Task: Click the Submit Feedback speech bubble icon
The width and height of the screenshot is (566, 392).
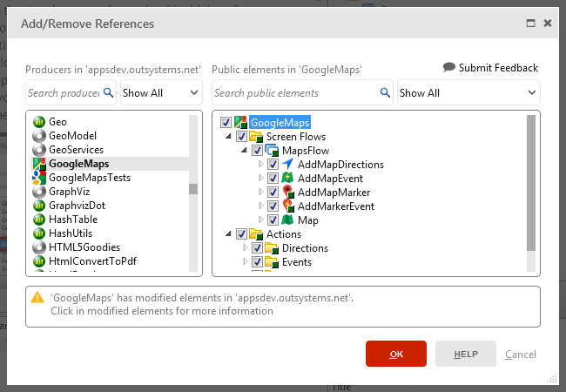Action: click(x=448, y=68)
